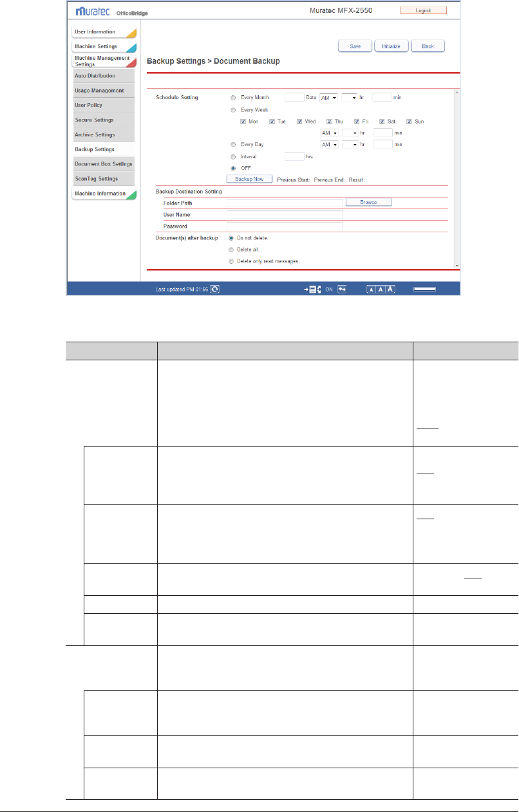Click the Folder Path input field
The image size is (519, 812).
click(x=285, y=203)
